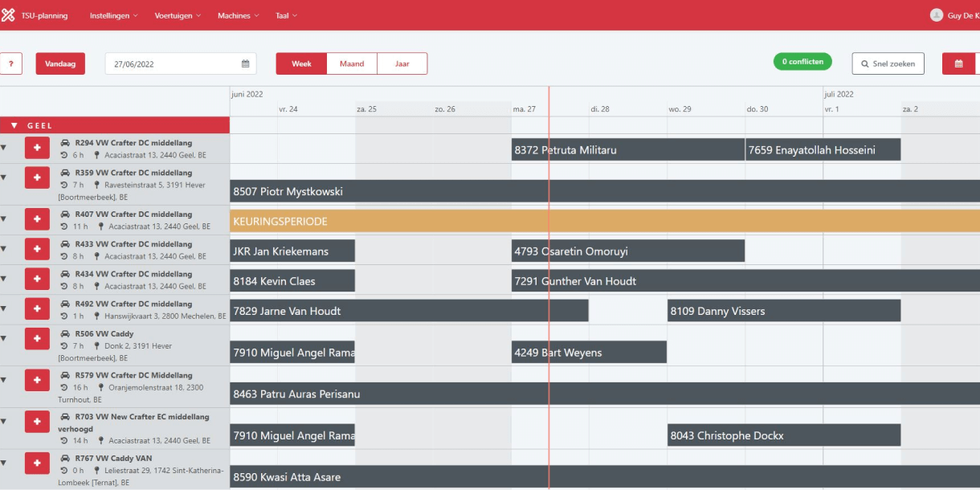Open the calendar icon inside the date field

(245, 63)
